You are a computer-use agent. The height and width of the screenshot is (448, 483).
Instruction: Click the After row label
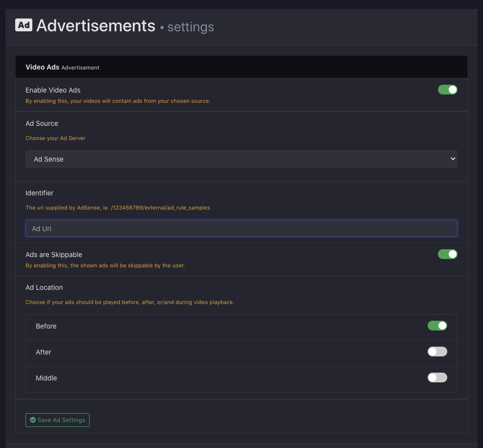coord(44,352)
